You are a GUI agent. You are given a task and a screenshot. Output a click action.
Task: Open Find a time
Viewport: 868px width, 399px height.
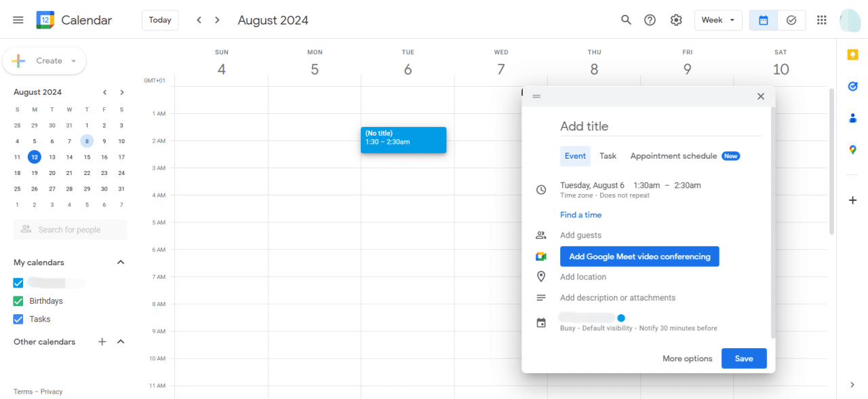[580, 214]
